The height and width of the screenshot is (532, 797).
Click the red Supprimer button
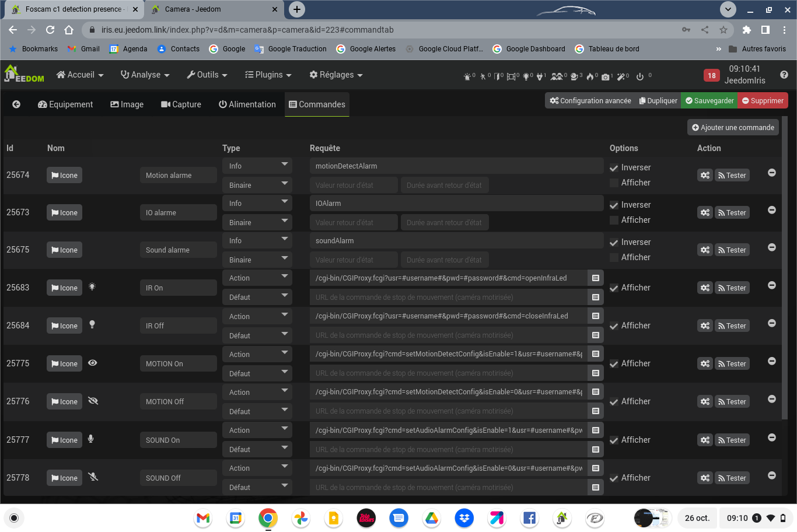click(x=763, y=100)
